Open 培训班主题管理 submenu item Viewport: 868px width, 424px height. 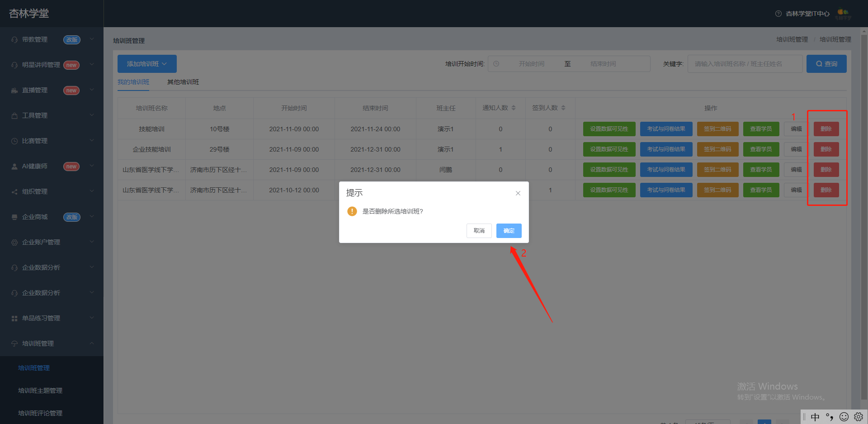coord(40,391)
